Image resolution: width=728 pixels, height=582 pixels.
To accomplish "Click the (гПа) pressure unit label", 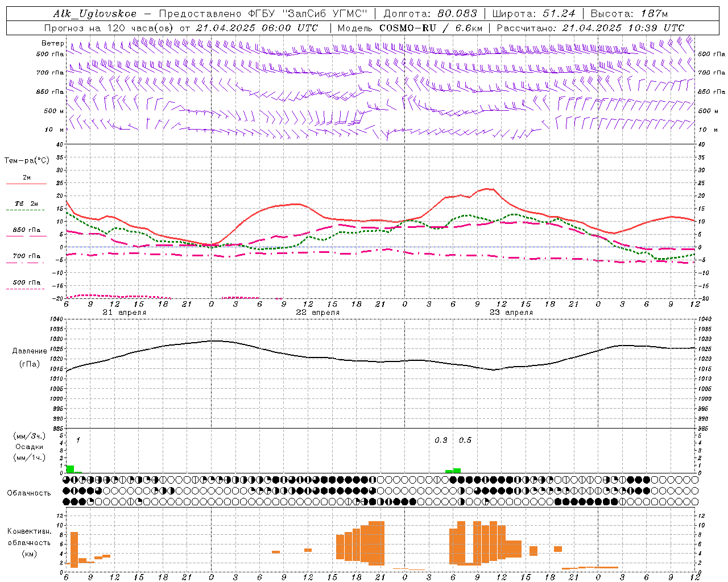I will coord(30,364).
